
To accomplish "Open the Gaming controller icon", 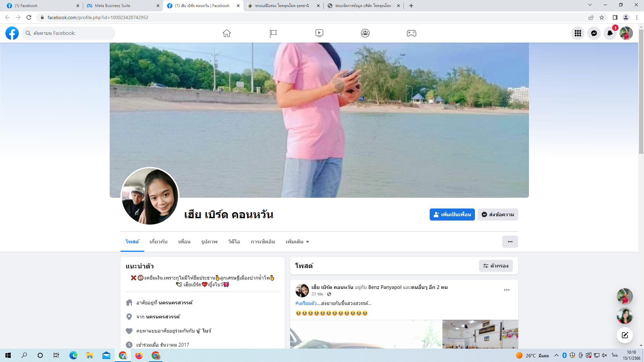I will pos(412,33).
